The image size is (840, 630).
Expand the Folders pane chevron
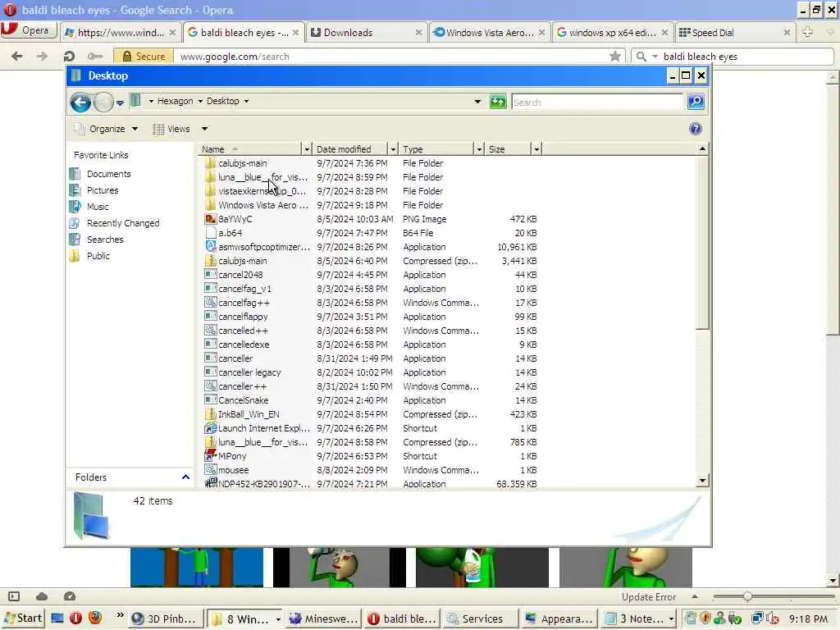(185, 477)
